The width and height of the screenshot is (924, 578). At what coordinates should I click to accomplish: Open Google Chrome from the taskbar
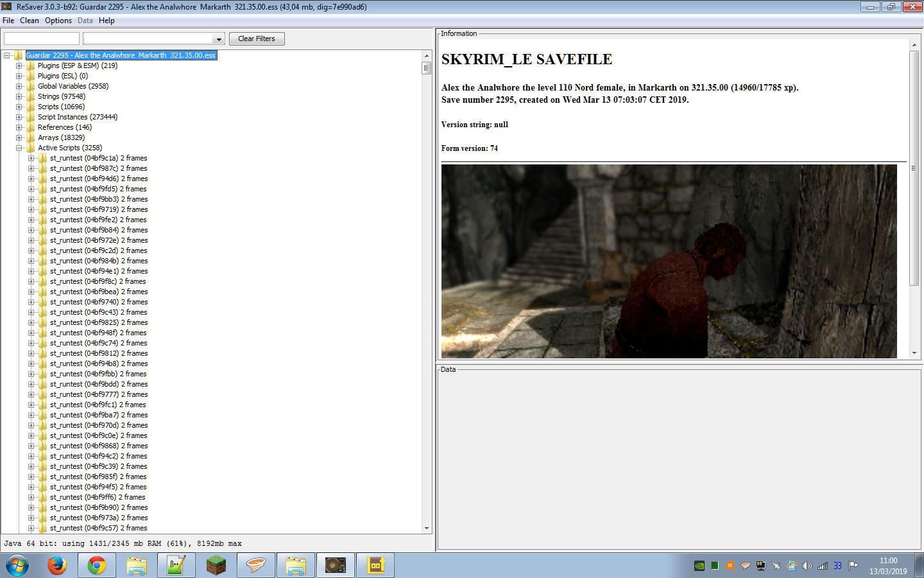[x=97, y=566]
